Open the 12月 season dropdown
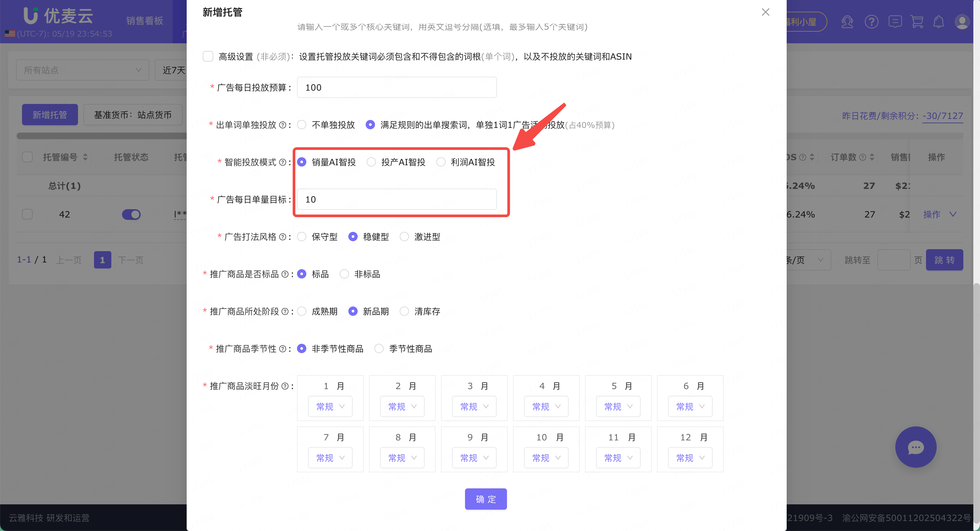Screen dimensions: 980x531 [x=690, y=458]
